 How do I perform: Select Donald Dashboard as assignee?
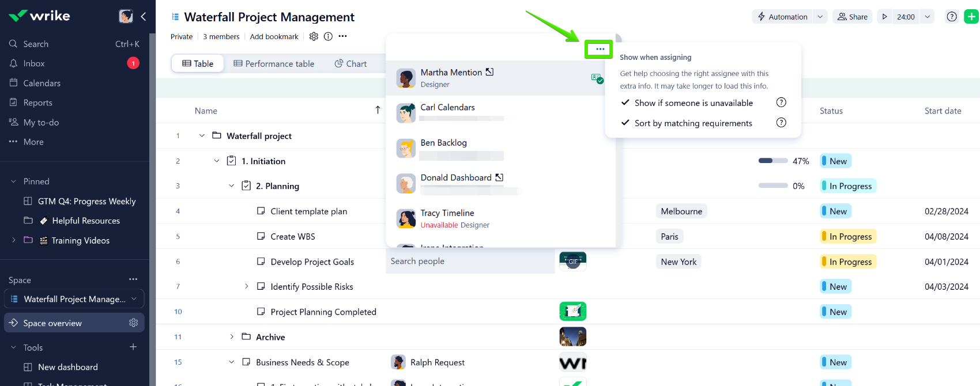[x=500, y=183]
